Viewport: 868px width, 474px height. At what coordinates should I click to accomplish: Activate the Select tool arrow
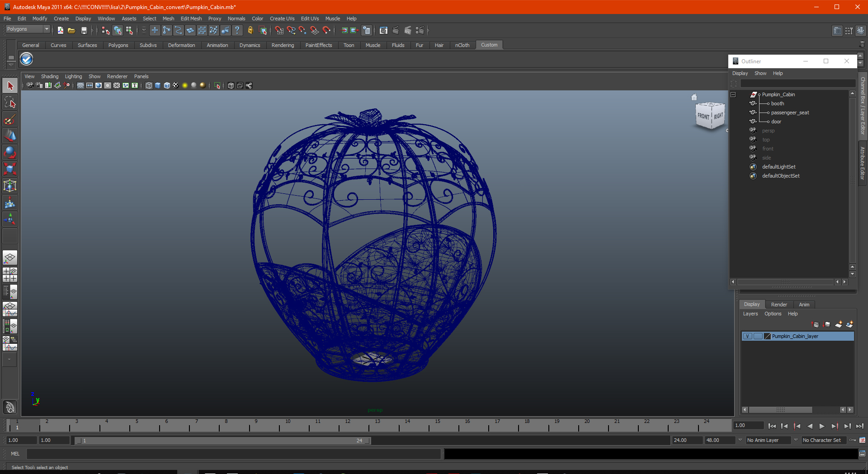point(10,85)
